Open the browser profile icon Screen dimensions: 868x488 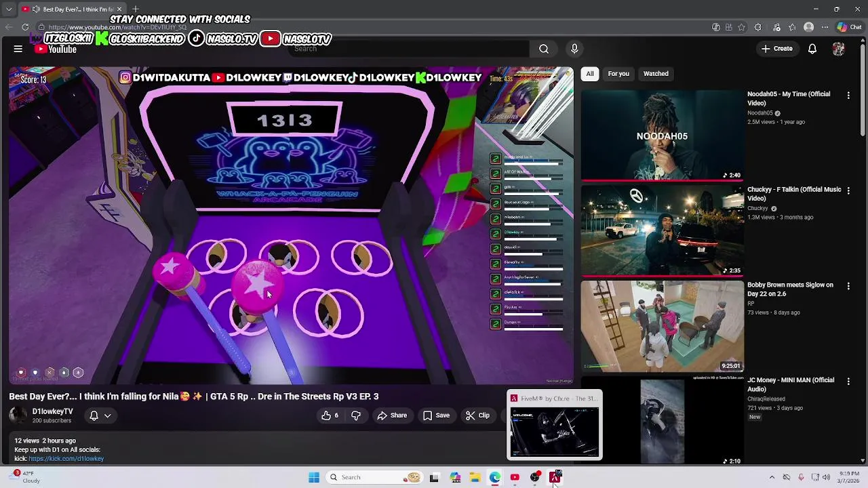808,27
